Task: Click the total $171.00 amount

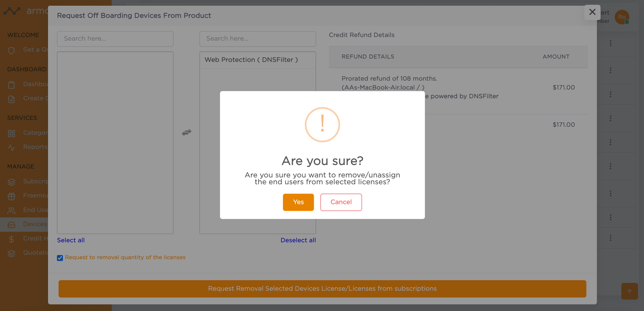Action: point(563,124)
